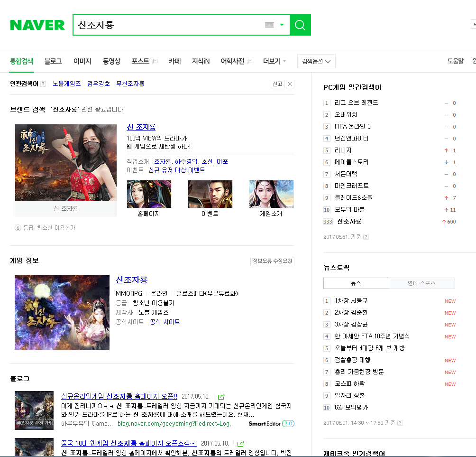The width and height of the screenshot is (476, 457).
Task: Select the 뉴스 tab in 뉴스토픽
Action: (356, 283)
